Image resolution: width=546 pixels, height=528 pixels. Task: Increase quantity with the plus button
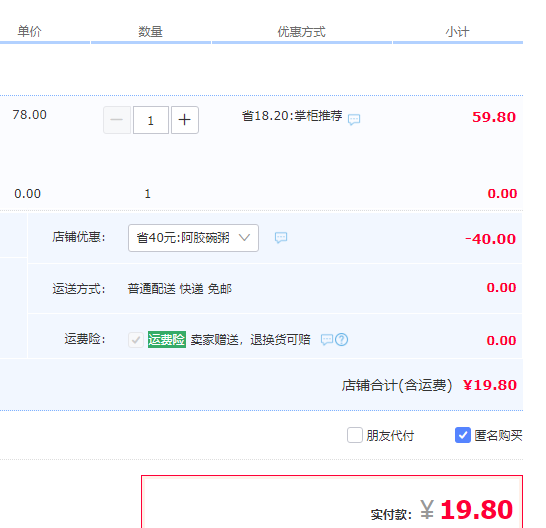185,120
